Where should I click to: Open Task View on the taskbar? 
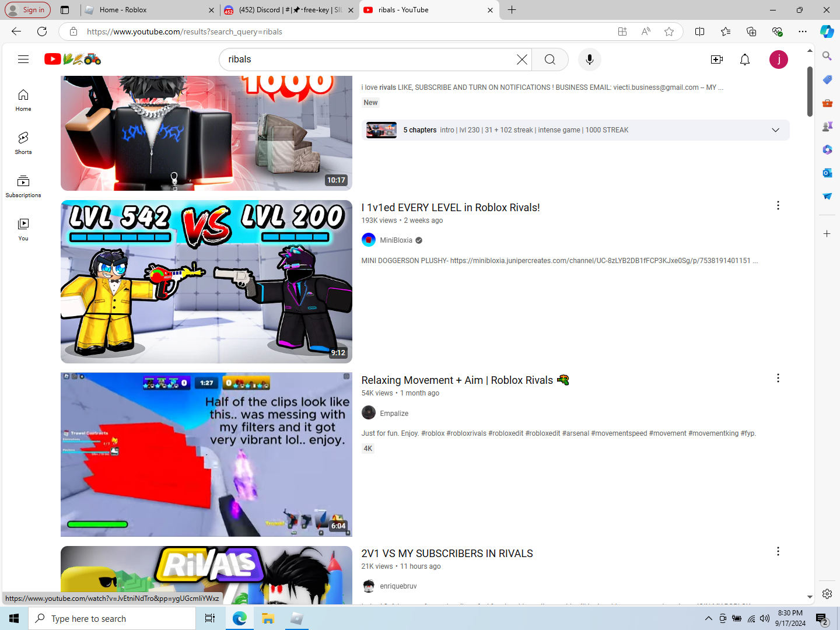coord(210,618)
